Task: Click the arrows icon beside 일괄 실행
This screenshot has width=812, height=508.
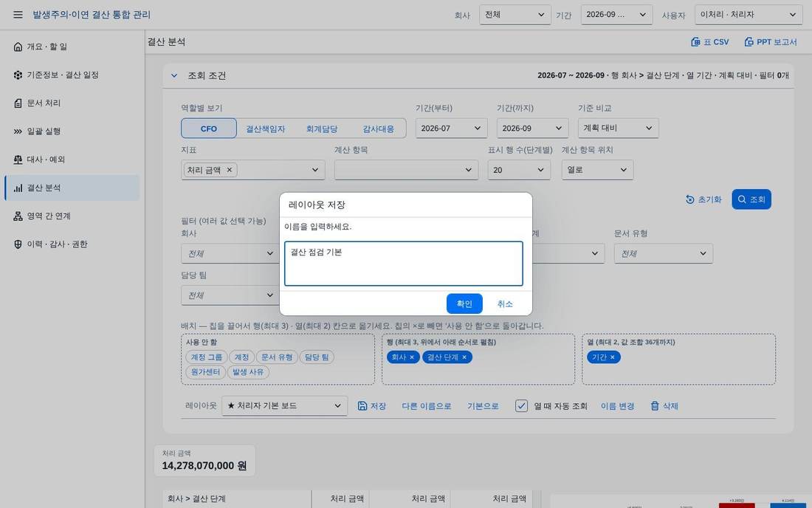Action: click(x=18, y=131)
